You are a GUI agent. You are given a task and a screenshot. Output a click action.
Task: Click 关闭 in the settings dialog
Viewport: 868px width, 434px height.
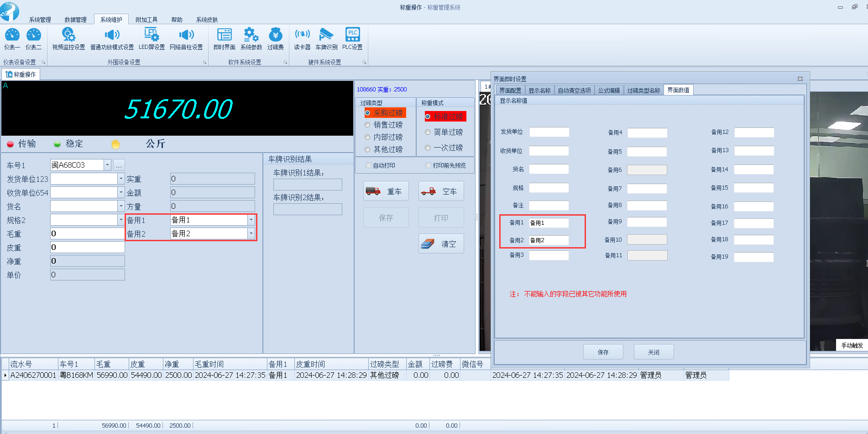(x=654, y=352)
